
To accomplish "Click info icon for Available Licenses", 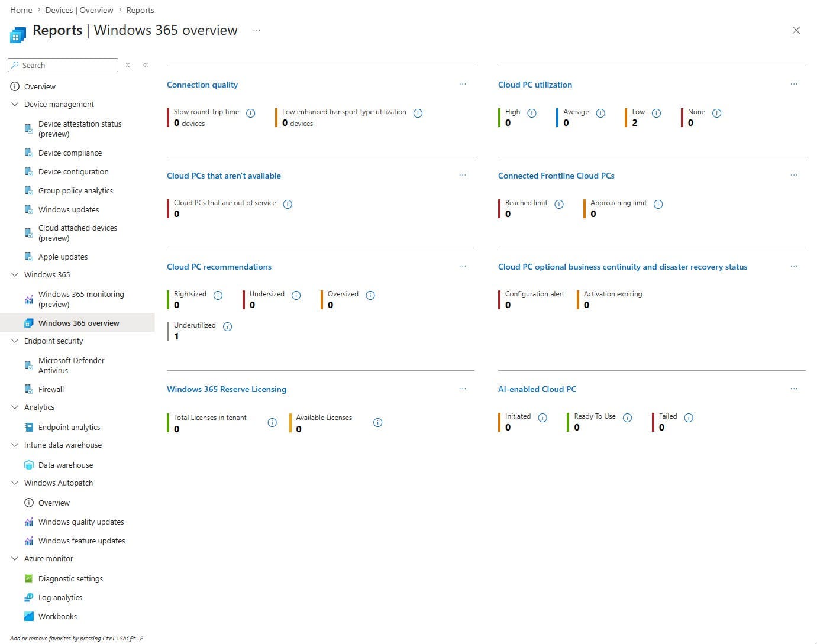I will click(x=378, y=422).
